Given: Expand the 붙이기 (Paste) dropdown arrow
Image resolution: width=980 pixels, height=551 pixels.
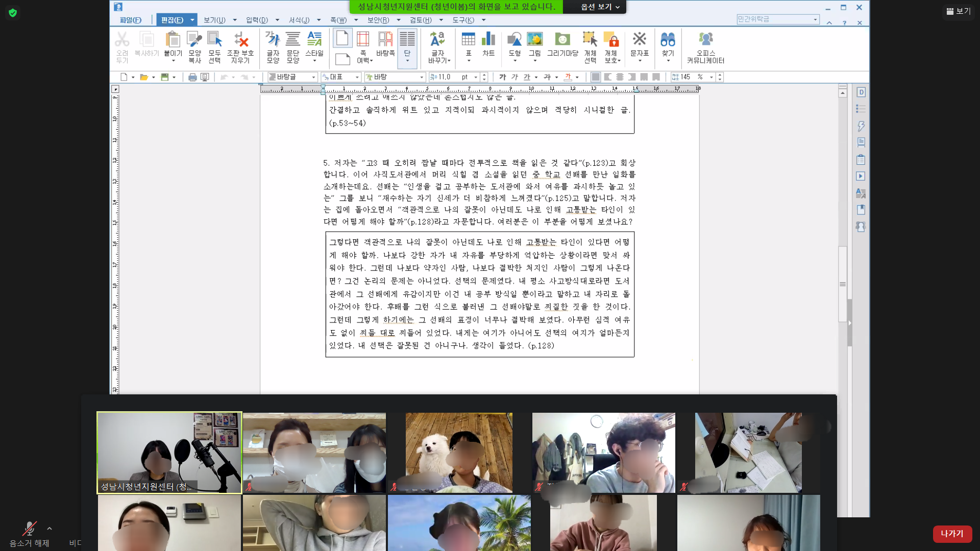Looking at the screenshot, I should click(173, 61).
